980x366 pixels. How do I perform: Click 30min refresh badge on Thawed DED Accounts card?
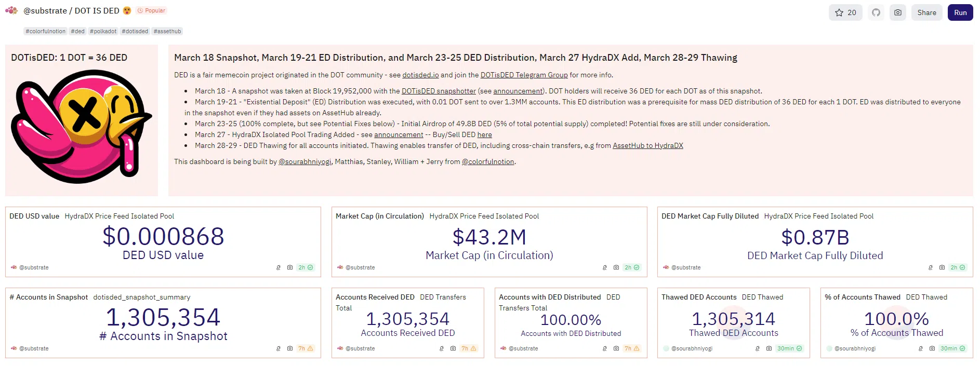(x=789, y=349)
